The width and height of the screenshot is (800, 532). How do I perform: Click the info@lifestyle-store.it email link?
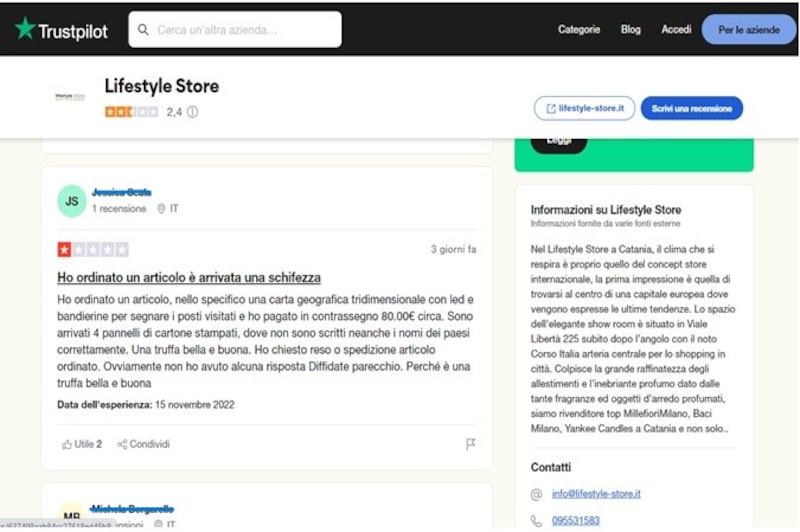point(596,494)
